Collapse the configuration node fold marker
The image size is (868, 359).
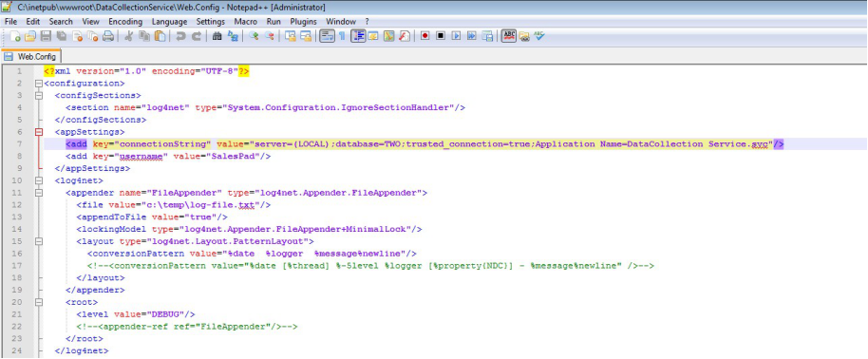point(38,84)
